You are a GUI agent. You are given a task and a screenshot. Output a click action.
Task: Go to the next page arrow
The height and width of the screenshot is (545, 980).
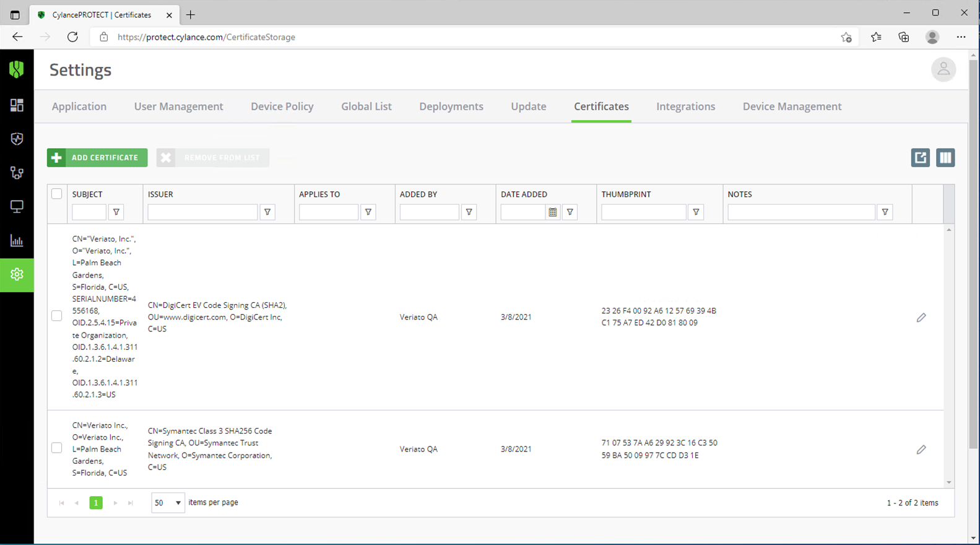pos(115,503)
